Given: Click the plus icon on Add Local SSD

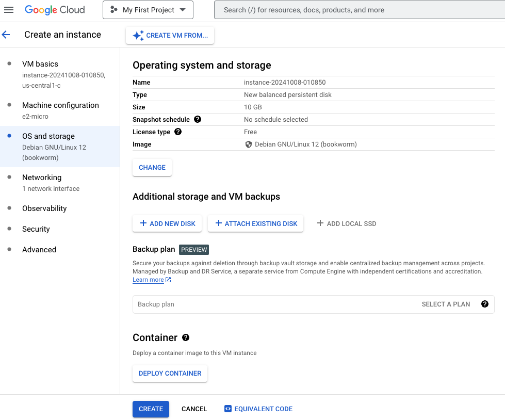Looking at the screenshot, I should (x=320, y=223).
